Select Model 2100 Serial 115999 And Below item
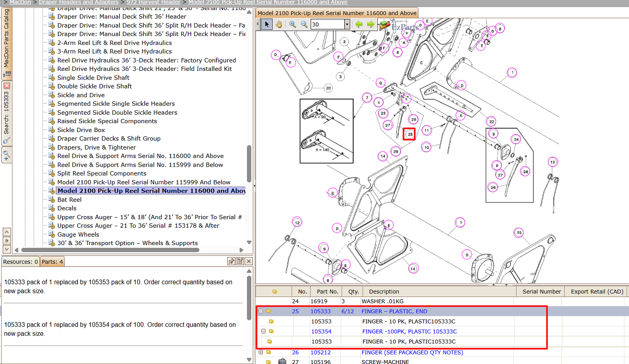 [x=144, y=182]
